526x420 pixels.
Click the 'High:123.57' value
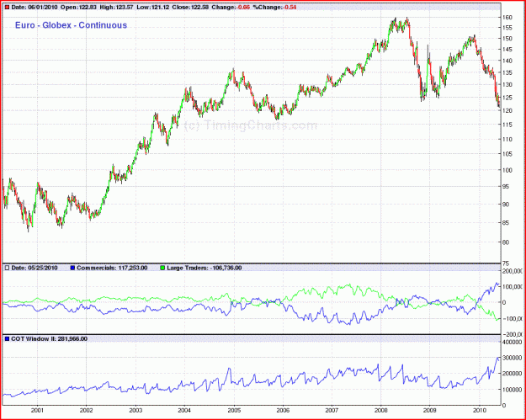point(117,7)
